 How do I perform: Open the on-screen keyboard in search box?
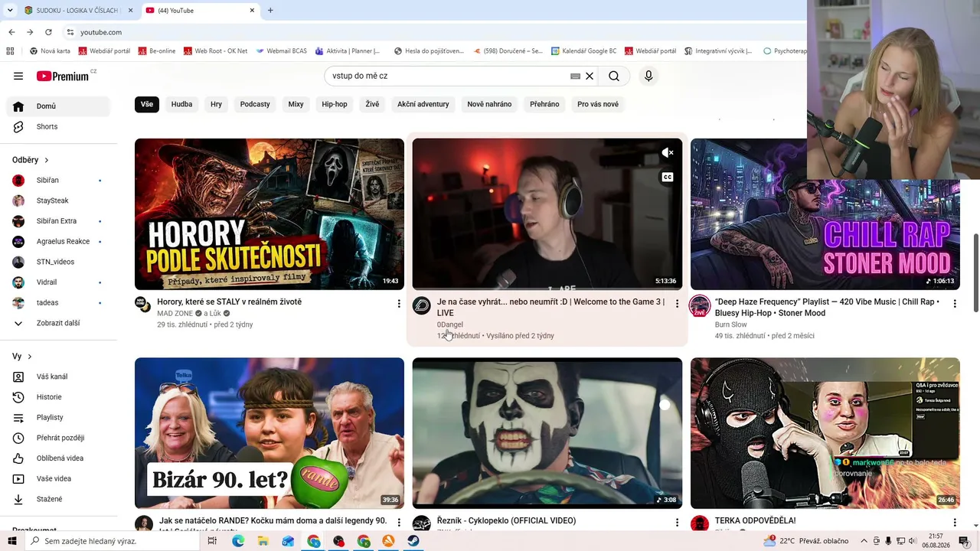[x=575, y=77]
